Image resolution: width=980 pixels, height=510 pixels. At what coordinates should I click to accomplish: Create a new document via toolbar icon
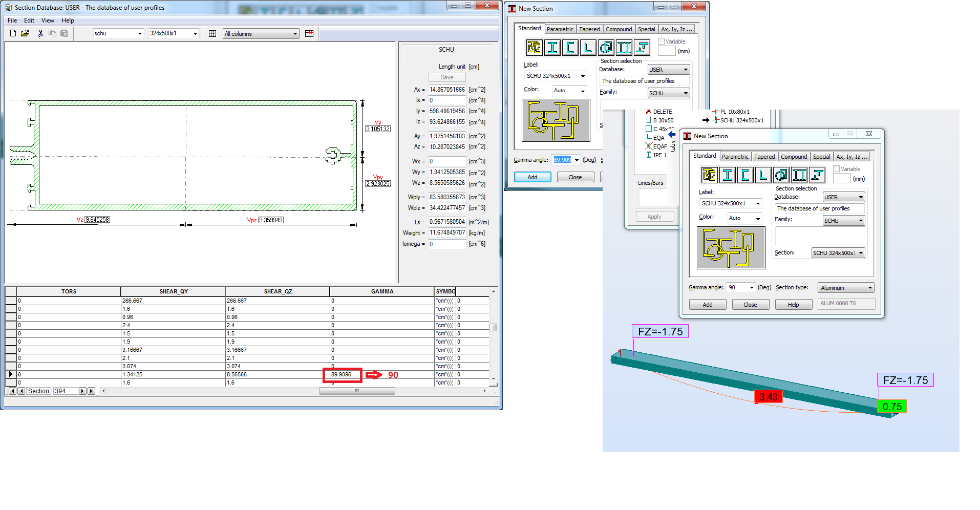point(12,33)
